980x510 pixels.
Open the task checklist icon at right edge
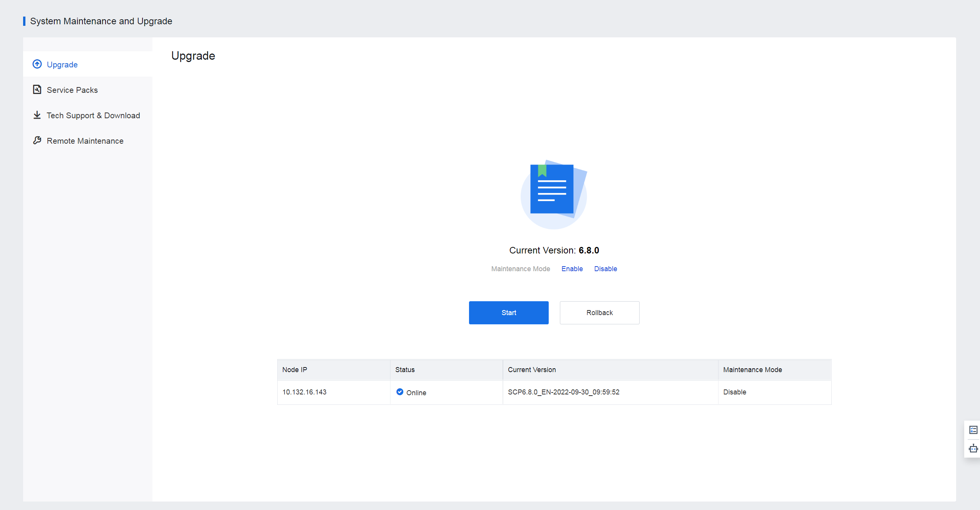point(973,430)
